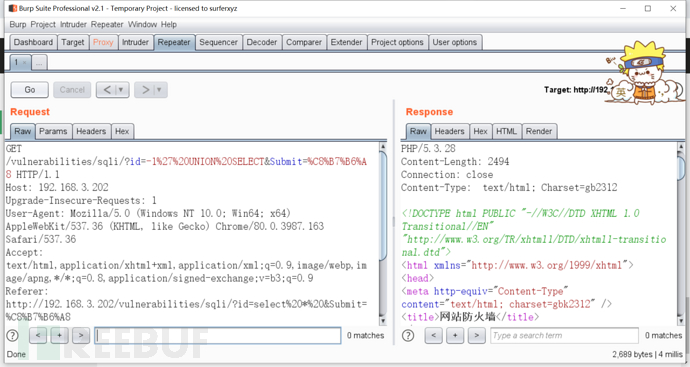
Task: Click the request pane vertical scrollbar thumb
Action: 382,207
